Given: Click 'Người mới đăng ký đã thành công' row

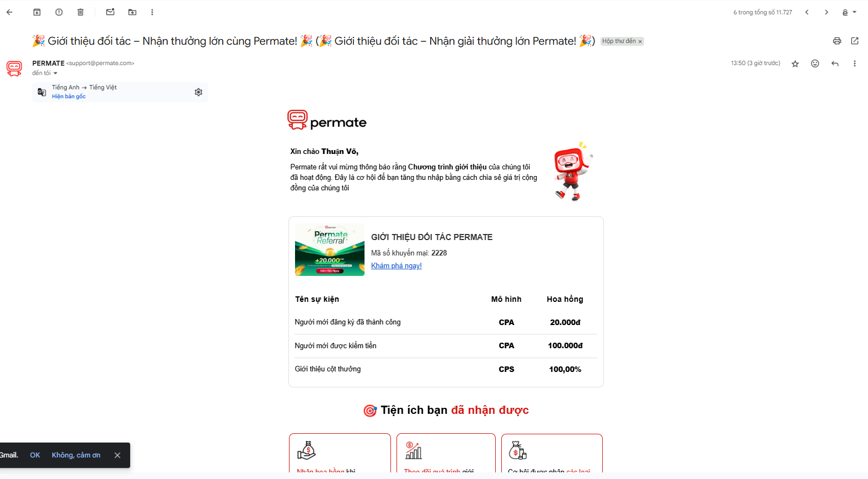Looking at the screenshot, I should 446,322.
